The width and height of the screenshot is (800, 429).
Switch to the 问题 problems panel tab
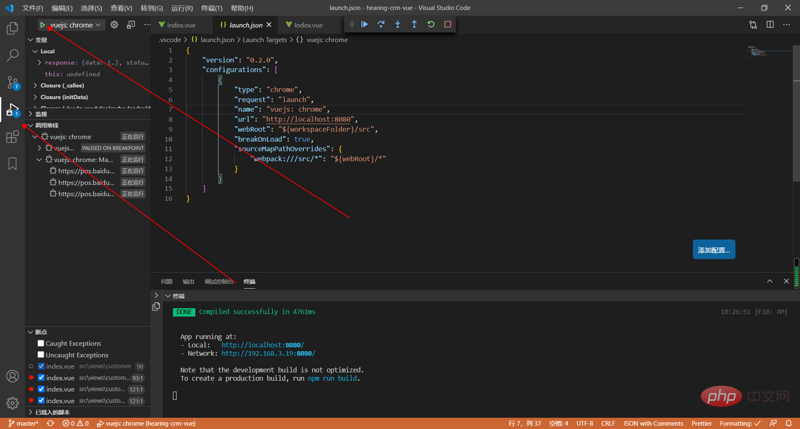[166, 282]
